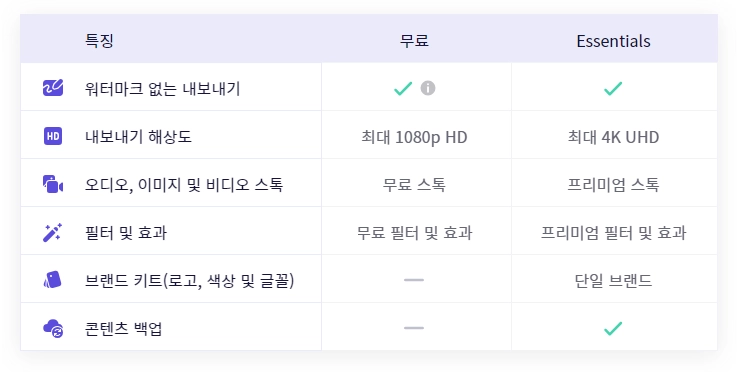Click the stock media camera icon
The image size is (740, 372).
(x=53, y=184)
